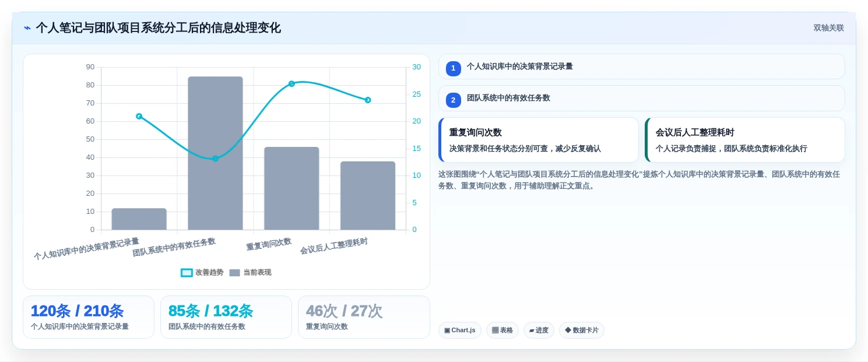Click the chart title 个人笔记与团队项目系统分工后的信息处理变化

(x=158, y=28)
